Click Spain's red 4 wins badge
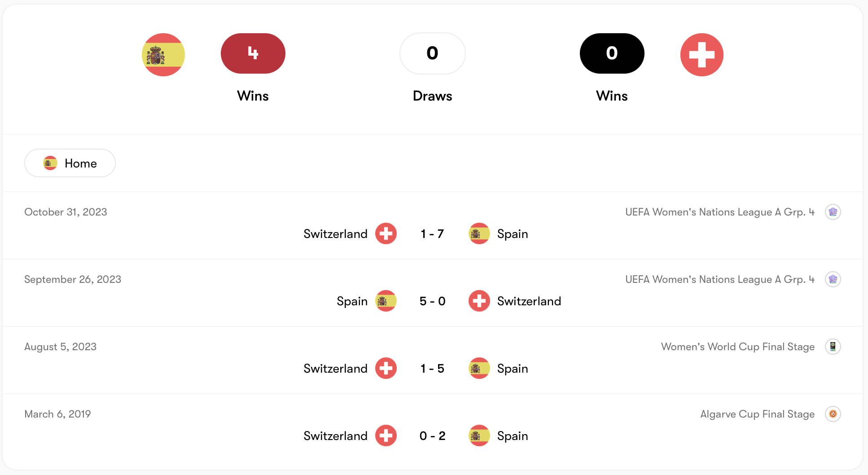Screen dimensions: 868x475 253,53
